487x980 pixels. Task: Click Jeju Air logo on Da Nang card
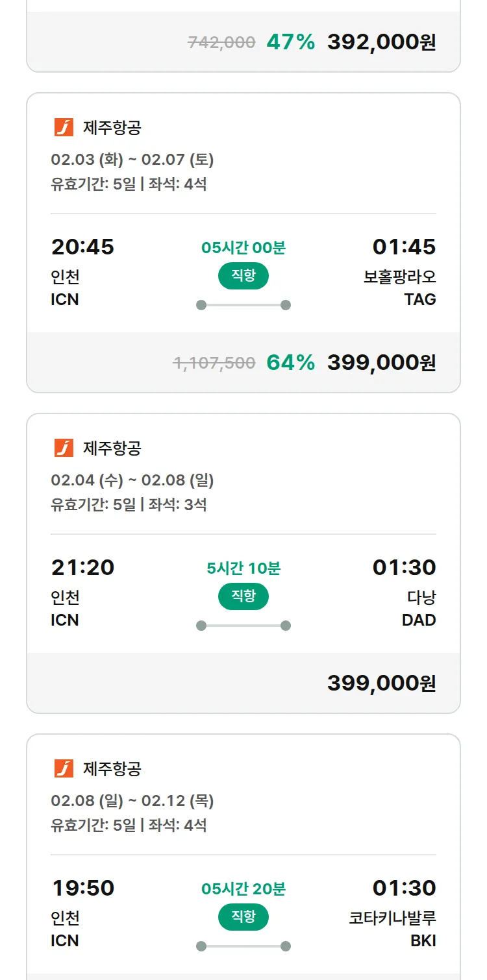[x=64, y=448]
